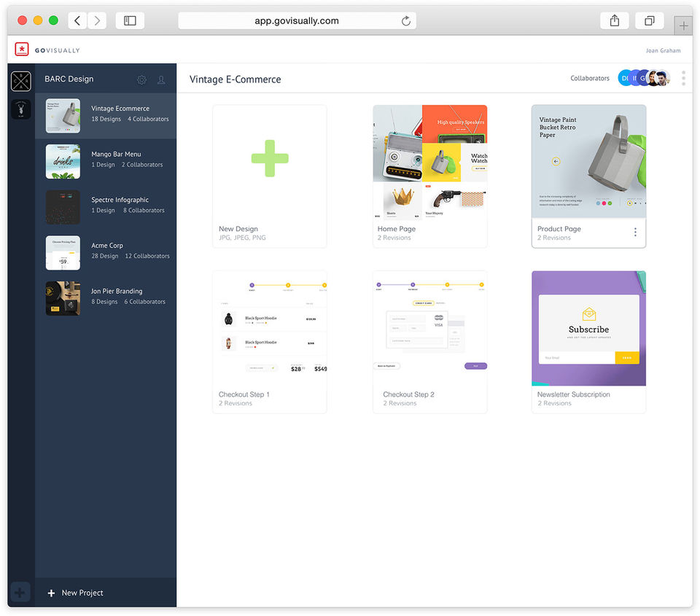Open the Product Page design thumbnail

(x=589, y=162)
